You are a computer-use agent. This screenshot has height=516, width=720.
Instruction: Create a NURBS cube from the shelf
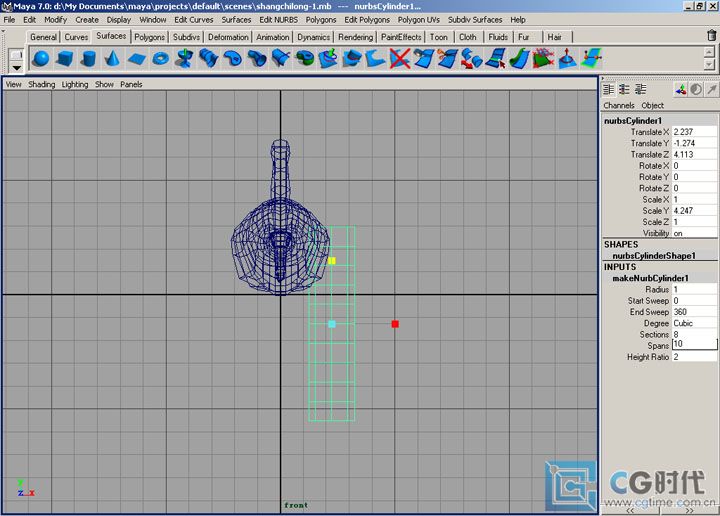point(65,59)
